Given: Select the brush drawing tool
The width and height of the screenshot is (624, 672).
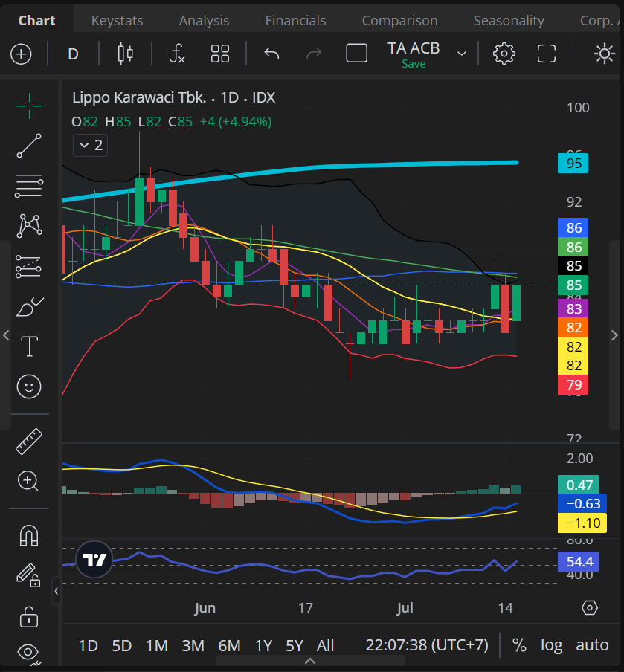Looking at the screenshot, I should 29,306.
